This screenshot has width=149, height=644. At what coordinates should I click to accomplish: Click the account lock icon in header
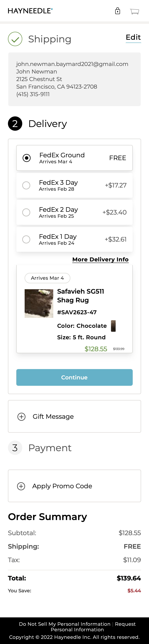tap(117, 11)
